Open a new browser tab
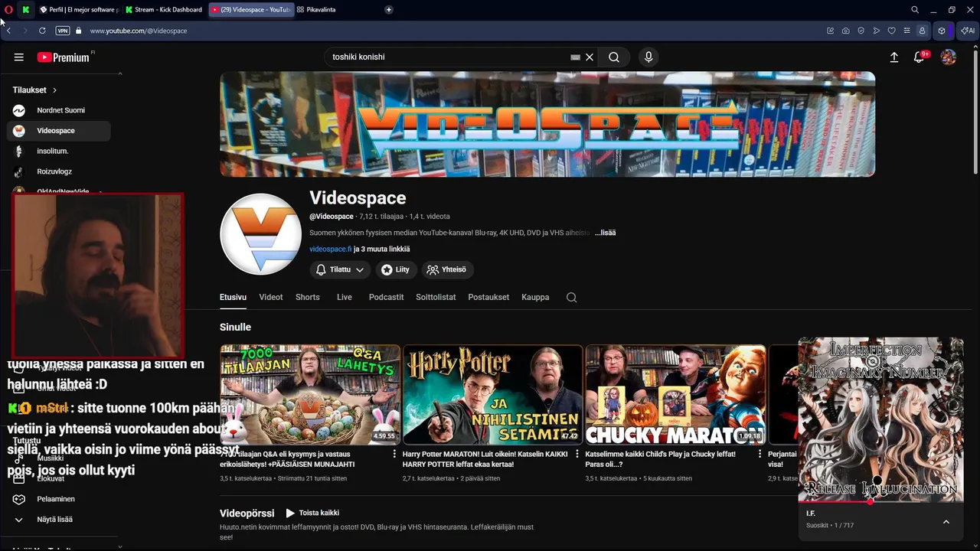This screenshot has height=551, width=980. point(389,10)
